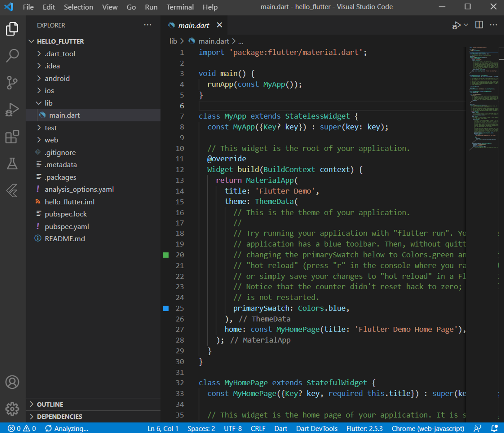Click the Explorer more actions ellipsis
Screen dimensions: 504x433
click(148, 25)
